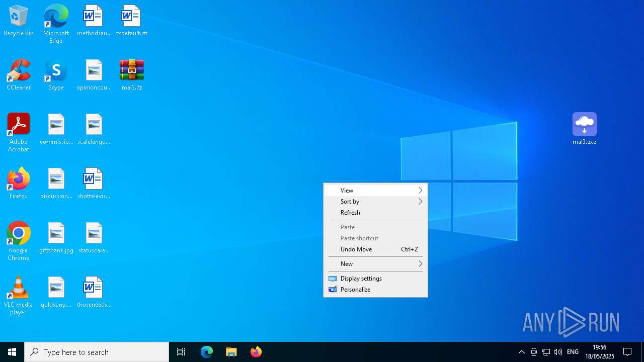644x362 pixels.
Task: Open the network status tray icon
Action: point(546,352)
